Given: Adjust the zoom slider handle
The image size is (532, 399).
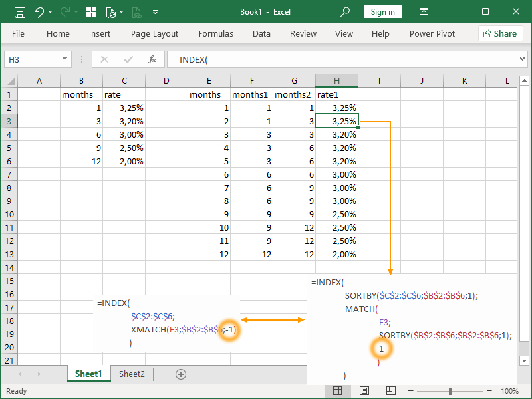Looking at the screenshot, I should 450,391.
